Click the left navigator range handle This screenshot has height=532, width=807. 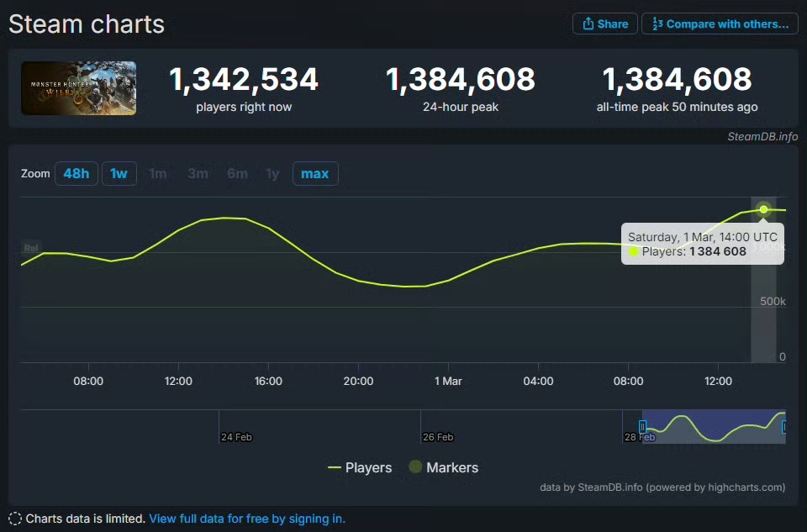(x=642, y=427)
